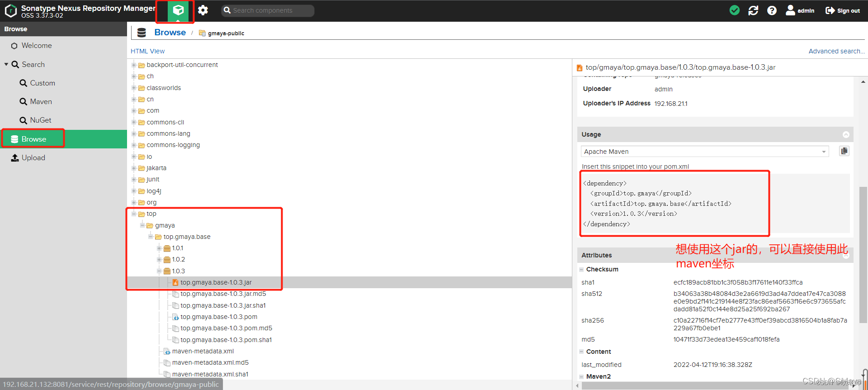Click the uploader IP address value
This screenshot has height=390, width=868.
[671, 104]
